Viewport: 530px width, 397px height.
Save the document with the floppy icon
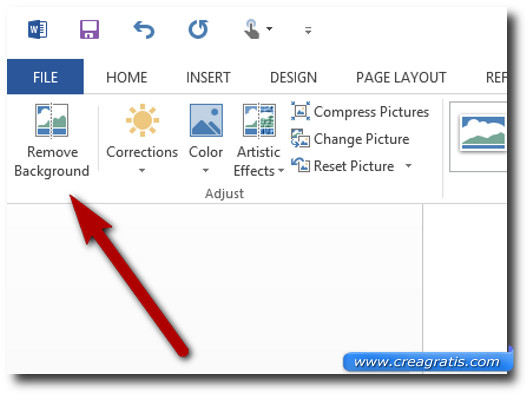[x=89, y=29]
